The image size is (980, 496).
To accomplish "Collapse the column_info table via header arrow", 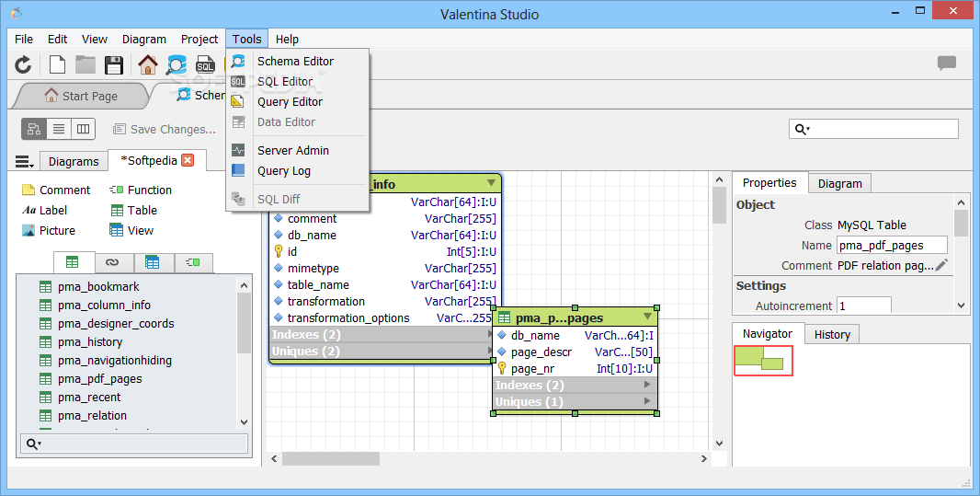I will click(x=491, y=182).
